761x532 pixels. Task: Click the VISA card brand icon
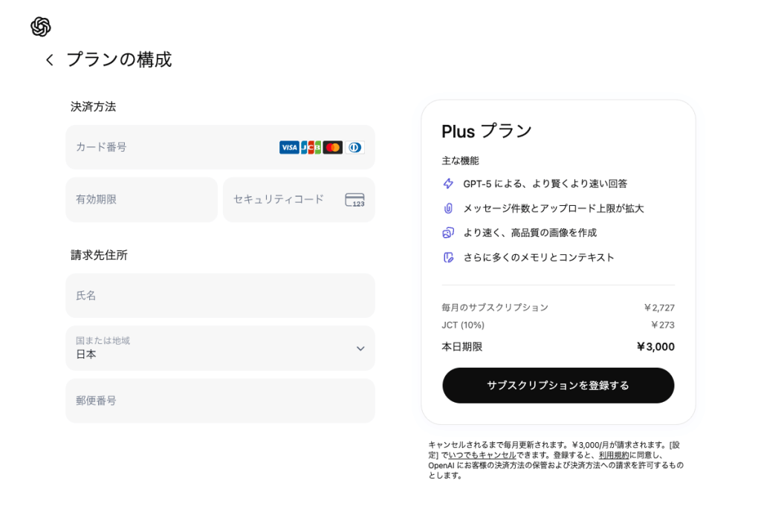coord(289,147)
